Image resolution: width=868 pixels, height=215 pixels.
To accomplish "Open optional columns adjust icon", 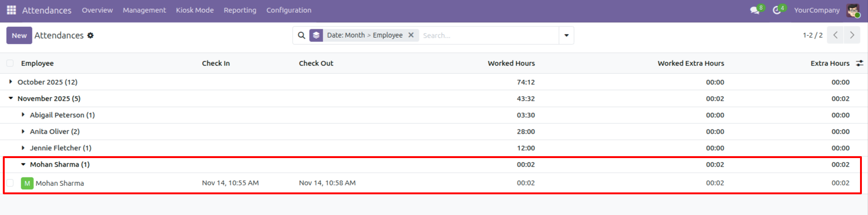I will [x=860, y=63].
